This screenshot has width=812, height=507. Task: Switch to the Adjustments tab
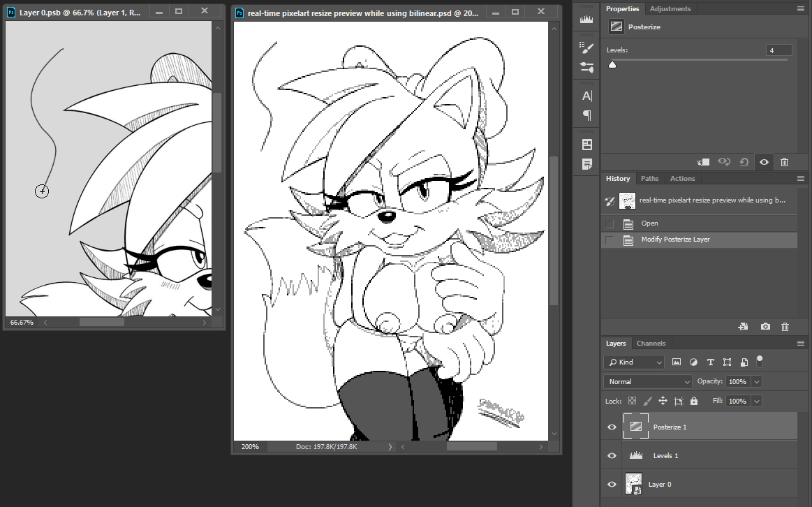tap(670, 9)
